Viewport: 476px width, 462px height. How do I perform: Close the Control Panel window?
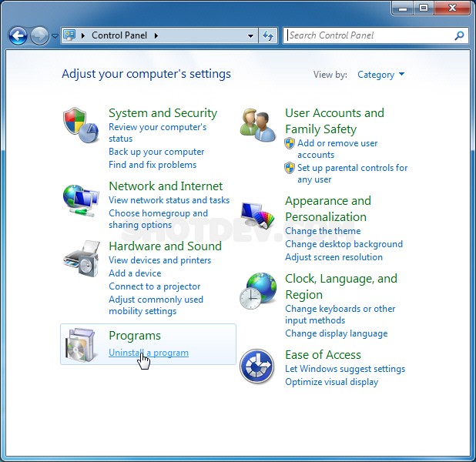452,8
